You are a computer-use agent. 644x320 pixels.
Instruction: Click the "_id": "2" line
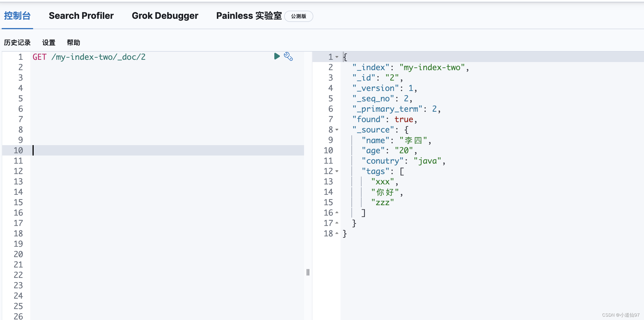378,78
